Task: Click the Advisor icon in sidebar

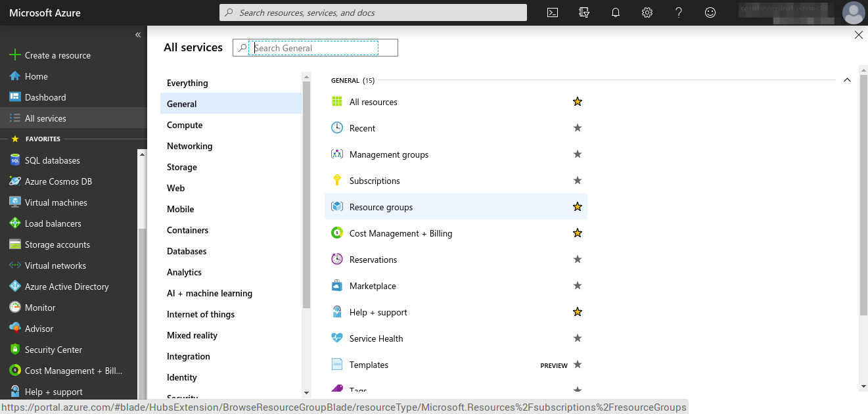Action: click(x=14, y=329)
